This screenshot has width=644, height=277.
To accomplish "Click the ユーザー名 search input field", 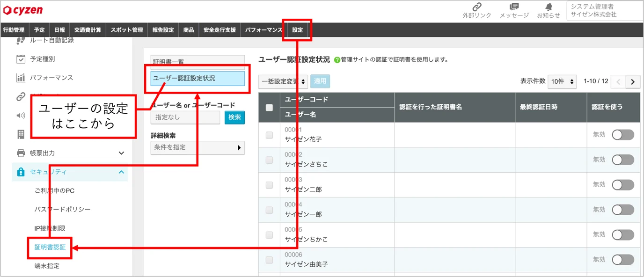I will click(x=185, y=117).
